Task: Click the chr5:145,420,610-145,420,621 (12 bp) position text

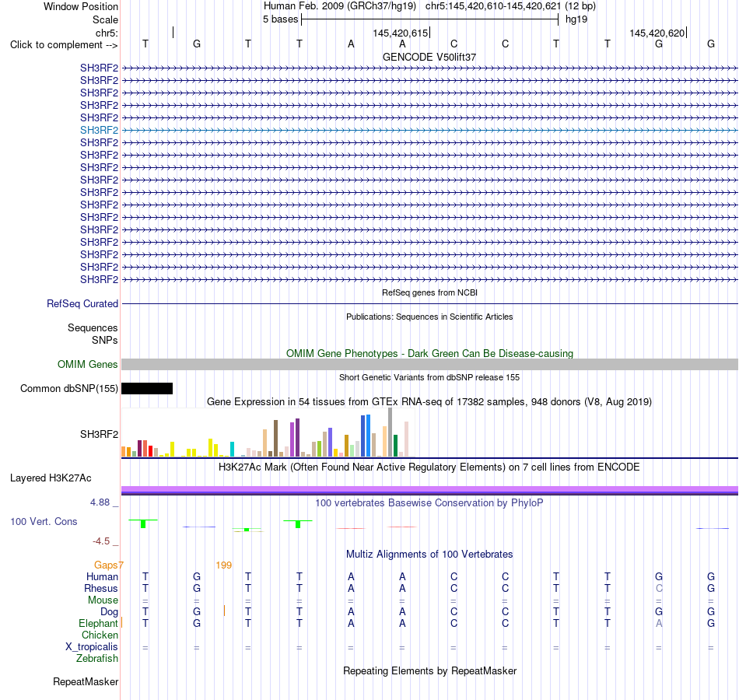Action: 510,6
